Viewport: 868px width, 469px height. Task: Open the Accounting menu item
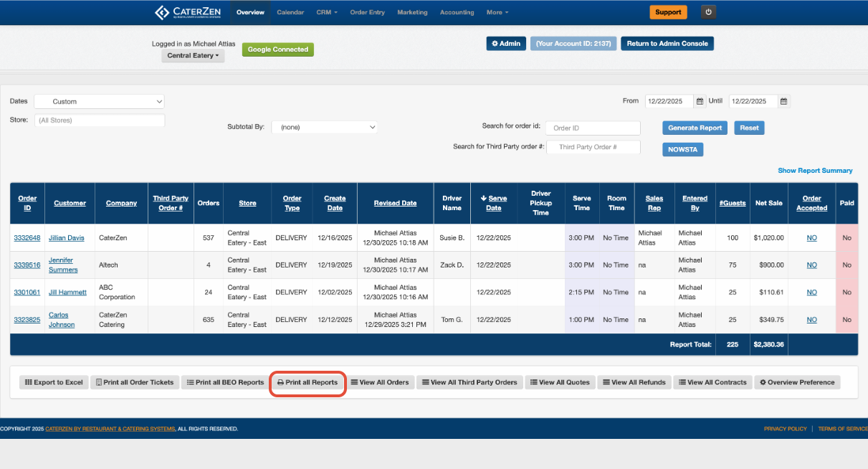(457, 12)
